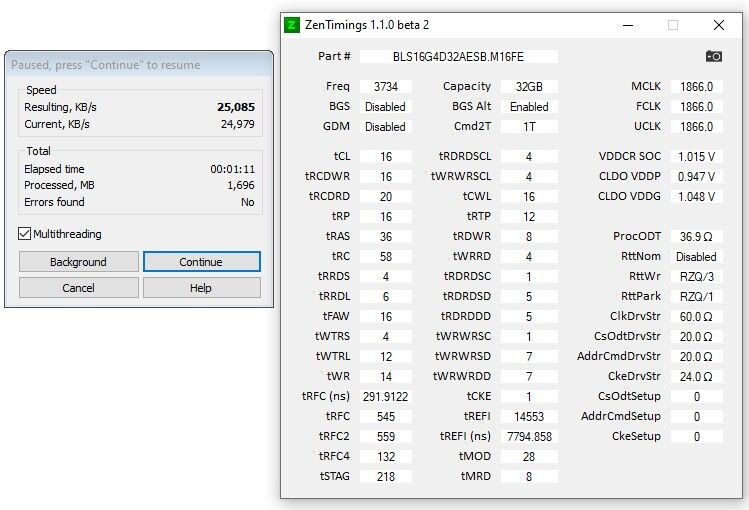
Task: Click the VDDCR SOC value 1.015 V
Action: click(x=696, y=157)
